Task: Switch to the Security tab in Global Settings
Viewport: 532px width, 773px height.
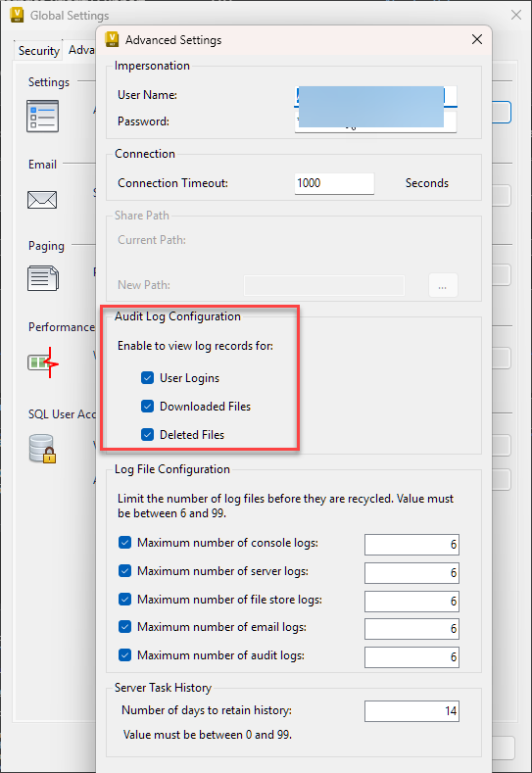Action: pos(38,50)
